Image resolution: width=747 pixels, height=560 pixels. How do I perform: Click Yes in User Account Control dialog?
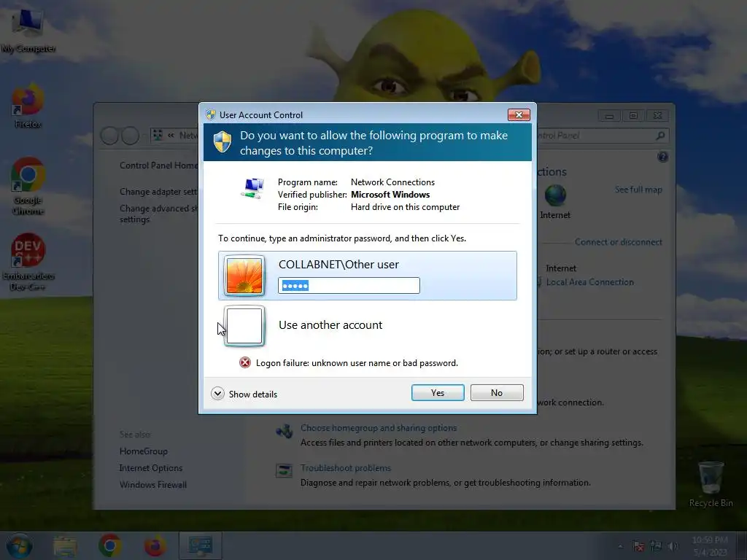(438, 393)
